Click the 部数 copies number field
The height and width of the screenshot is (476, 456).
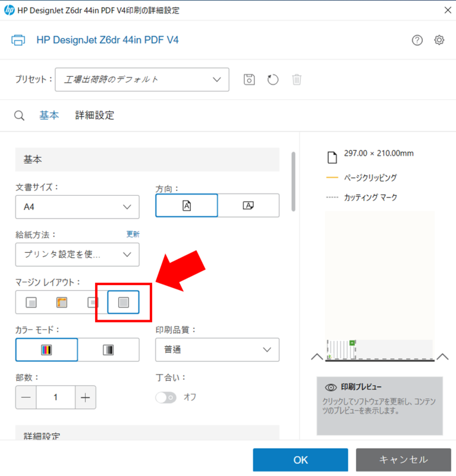point(56,397)
